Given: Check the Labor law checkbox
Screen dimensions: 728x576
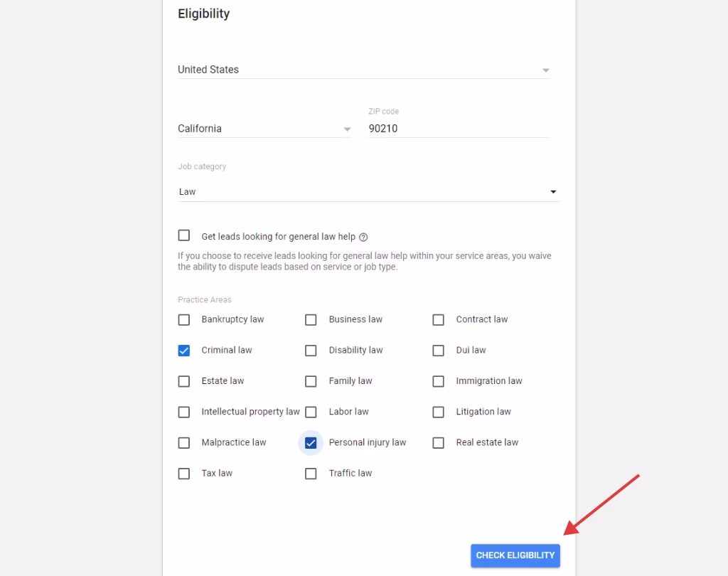Looking at the screenshot, I should point(311,412).
